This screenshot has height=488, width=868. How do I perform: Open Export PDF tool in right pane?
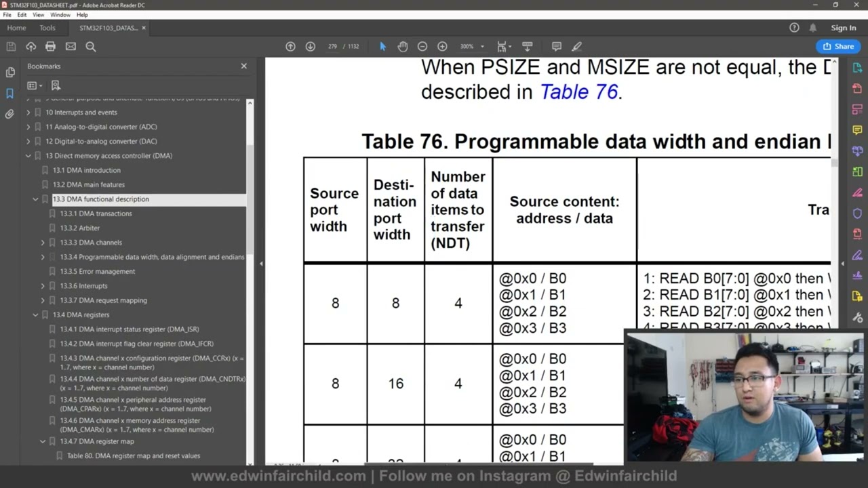pos(857,68)
